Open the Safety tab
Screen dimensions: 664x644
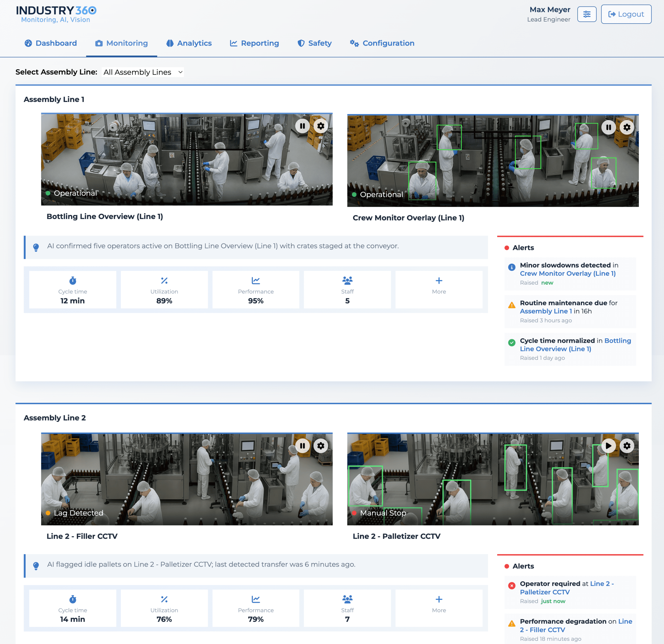(x=314, y=43)
